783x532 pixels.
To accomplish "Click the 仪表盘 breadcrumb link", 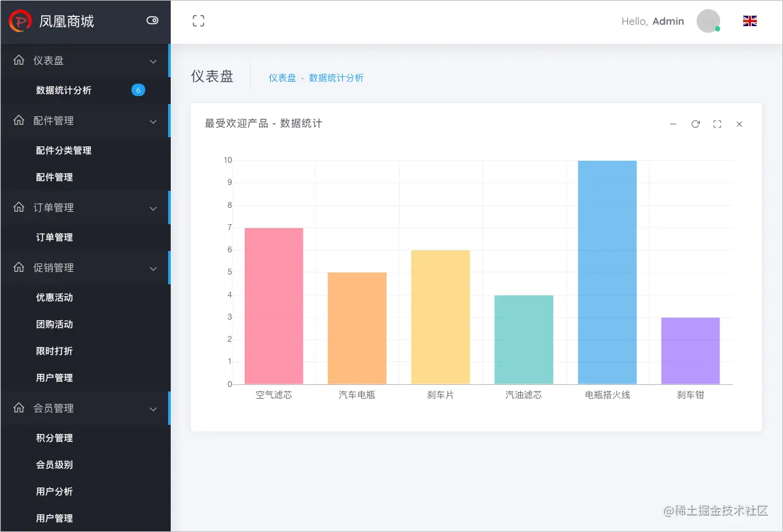I will click(282, 78).
